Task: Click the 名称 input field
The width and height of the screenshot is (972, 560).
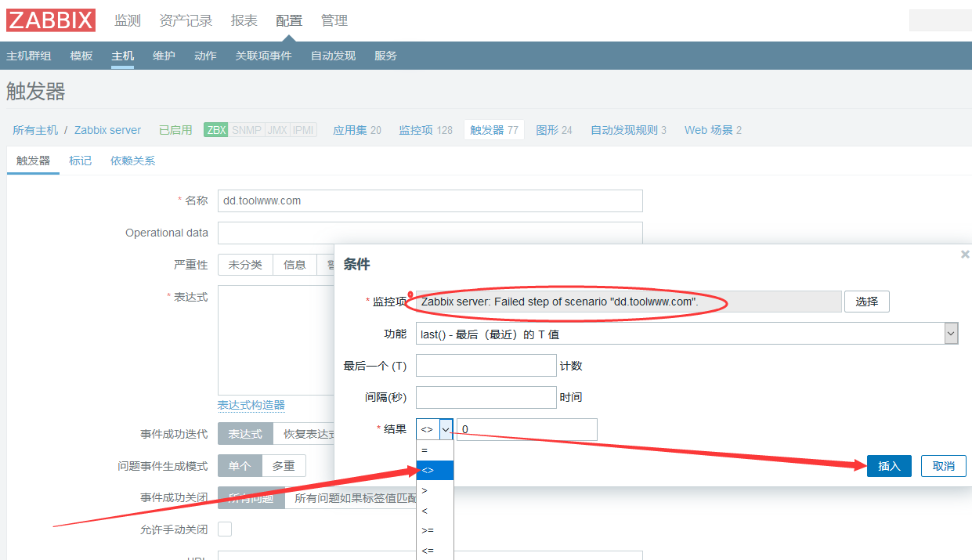Action: (430, 201)
